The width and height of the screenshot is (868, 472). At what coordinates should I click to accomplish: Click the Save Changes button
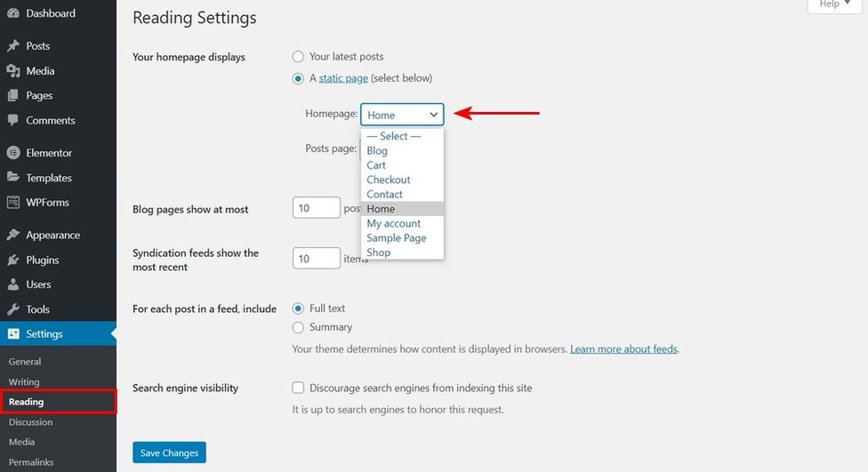169,452
